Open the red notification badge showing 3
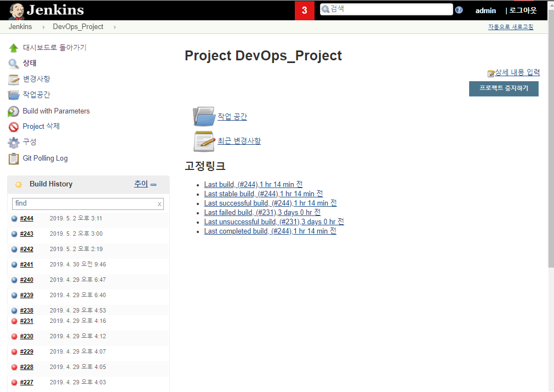Screen dimensions: 554x392 point(305,10)
